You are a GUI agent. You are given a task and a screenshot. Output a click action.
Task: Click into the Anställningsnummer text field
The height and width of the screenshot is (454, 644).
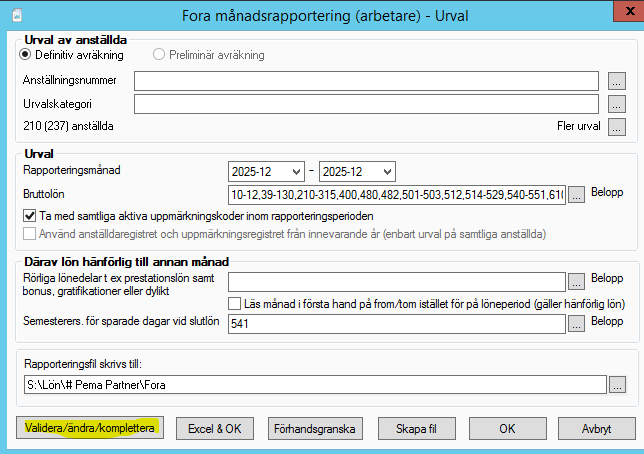365,80
